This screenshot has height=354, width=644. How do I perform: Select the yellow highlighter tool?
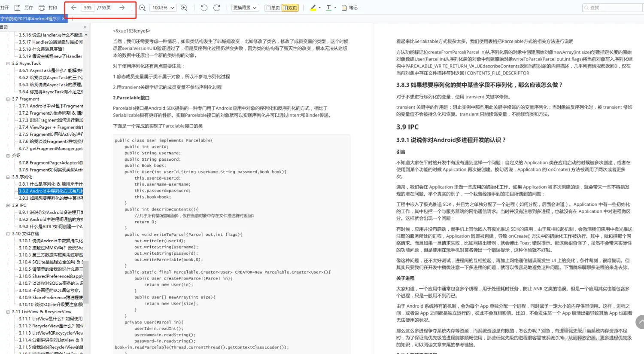click(313, 8)
